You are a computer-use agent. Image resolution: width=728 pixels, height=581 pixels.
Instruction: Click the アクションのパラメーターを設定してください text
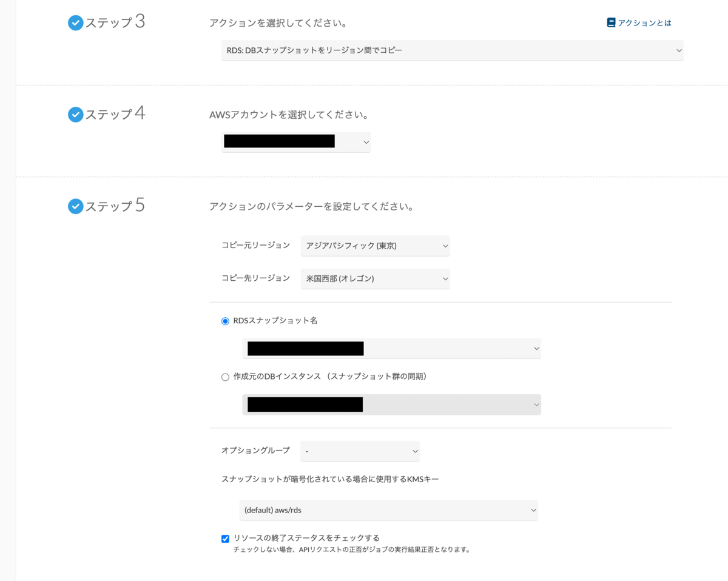[312, 207]
